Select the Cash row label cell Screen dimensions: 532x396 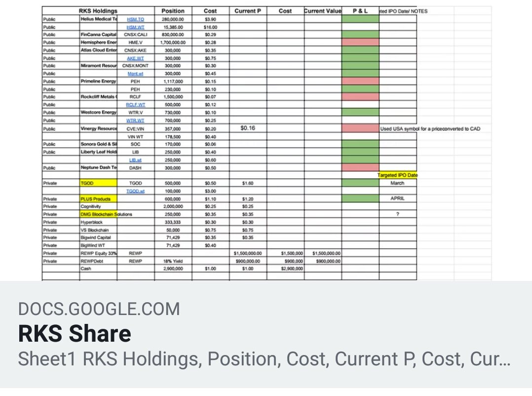(98, 269)
